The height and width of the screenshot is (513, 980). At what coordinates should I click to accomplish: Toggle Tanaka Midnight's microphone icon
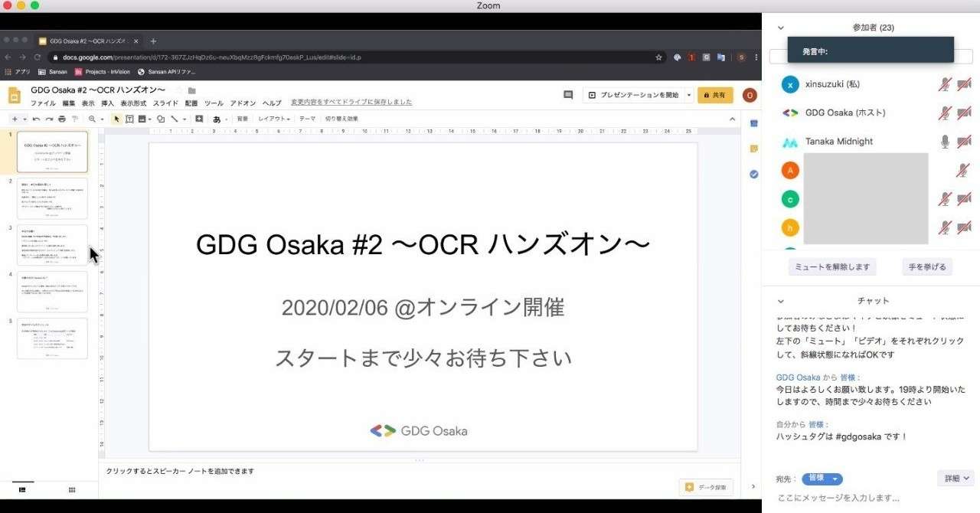coord(945,141)
